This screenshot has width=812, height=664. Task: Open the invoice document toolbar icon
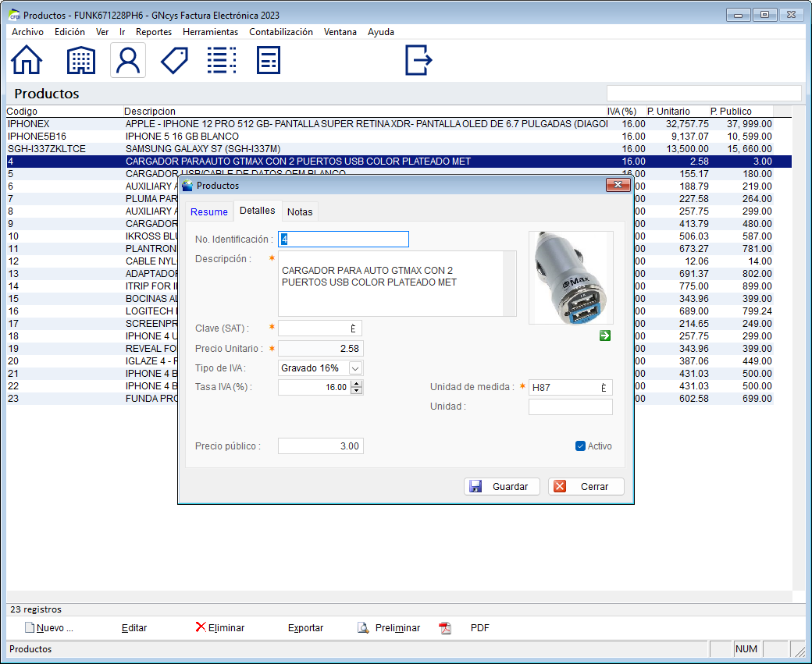tap(269, 60)
